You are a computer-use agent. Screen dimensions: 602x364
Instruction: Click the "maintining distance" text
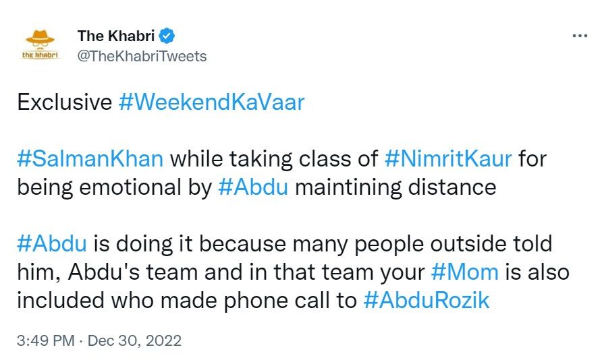[395, 187]
